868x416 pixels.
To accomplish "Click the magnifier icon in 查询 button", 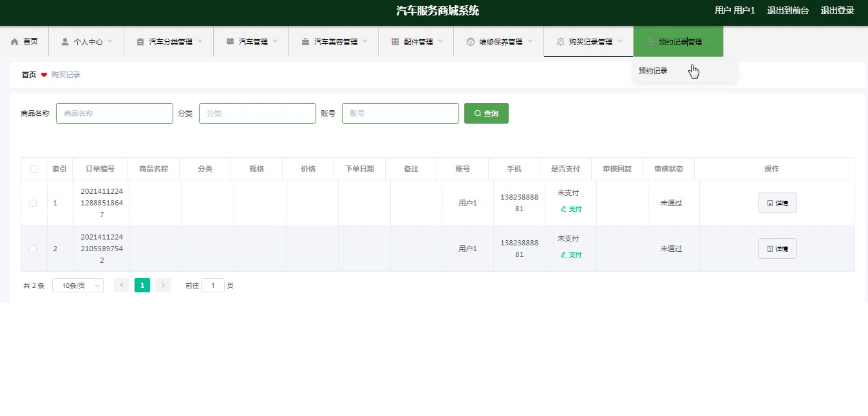I will (478, 113).
